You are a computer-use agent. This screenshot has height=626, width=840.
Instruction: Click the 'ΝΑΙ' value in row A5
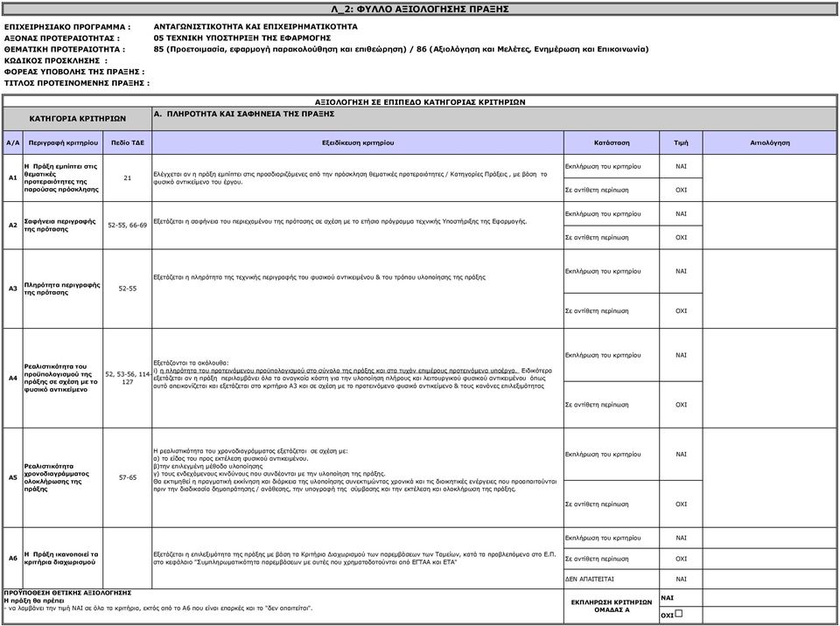681,455
